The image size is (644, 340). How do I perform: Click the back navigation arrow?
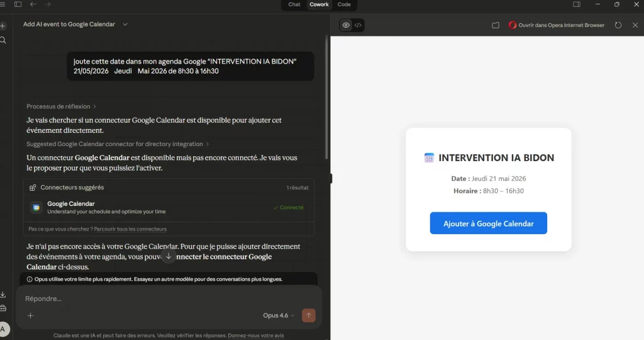click(33, 4)
